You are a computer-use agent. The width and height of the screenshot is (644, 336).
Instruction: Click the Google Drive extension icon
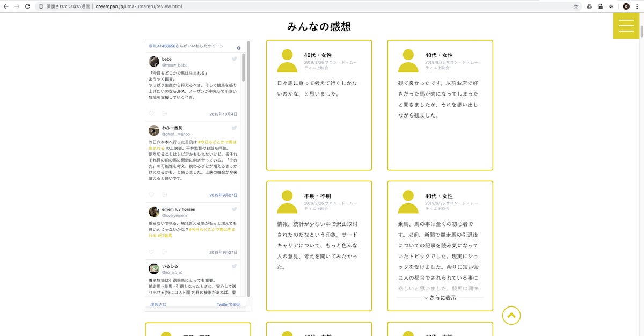589,6
